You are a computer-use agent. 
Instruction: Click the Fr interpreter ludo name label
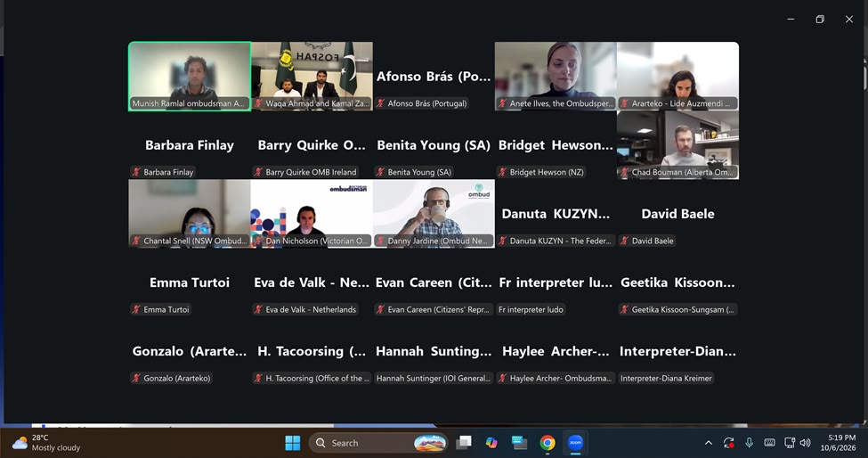click(531, 309)
